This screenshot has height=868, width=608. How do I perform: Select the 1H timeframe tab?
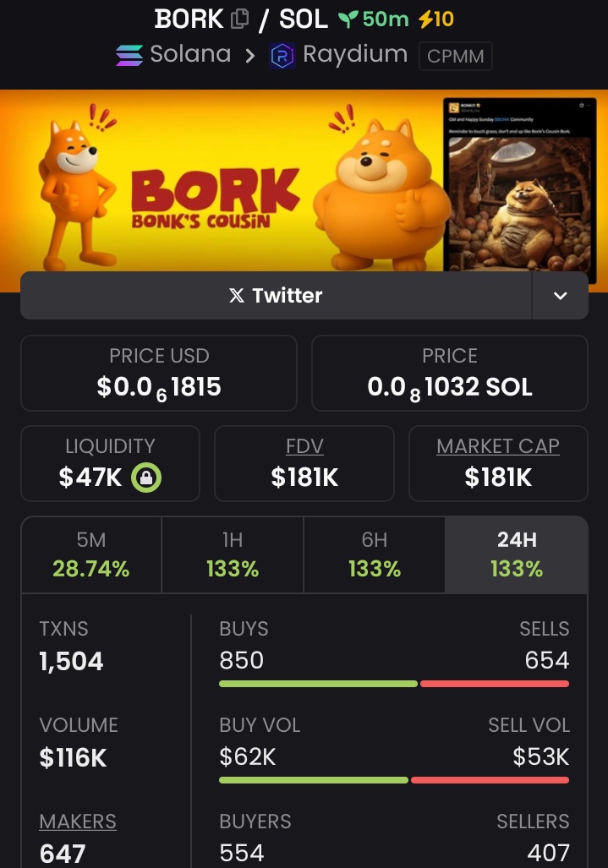[x=233, y=554]
